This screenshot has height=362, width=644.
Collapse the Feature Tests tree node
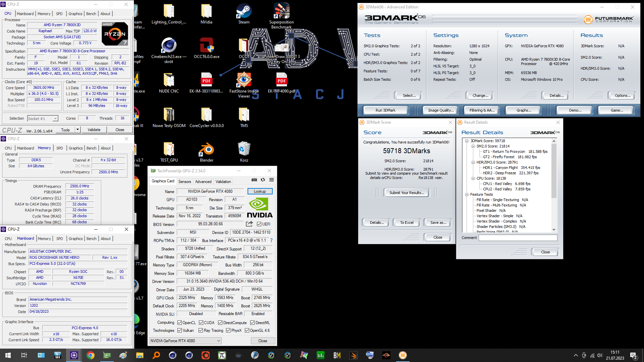tap(467, 195)
